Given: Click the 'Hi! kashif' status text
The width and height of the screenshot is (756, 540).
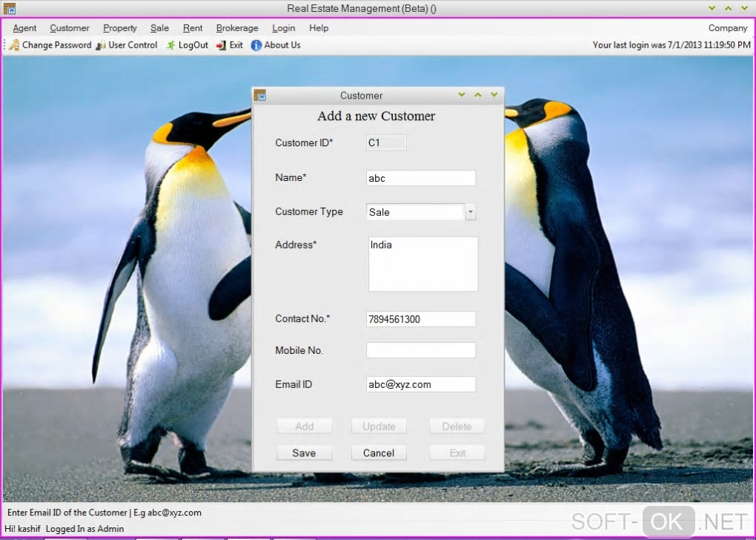Looking at the screenshot, I should coord(23,529).
